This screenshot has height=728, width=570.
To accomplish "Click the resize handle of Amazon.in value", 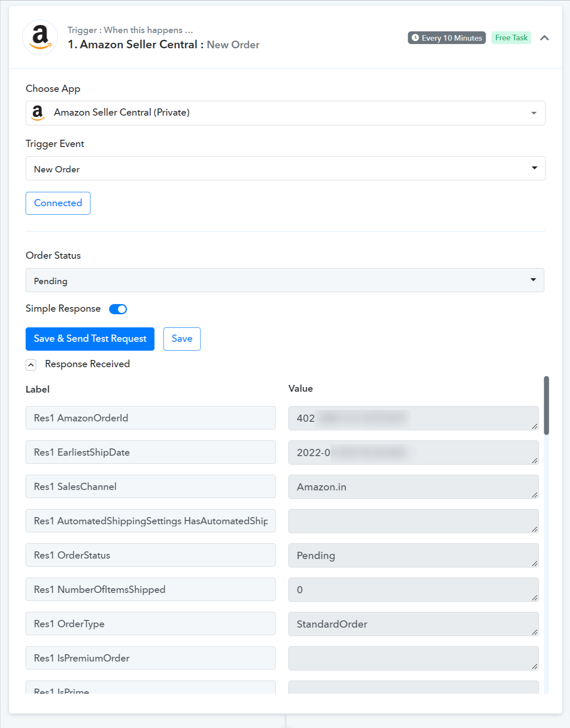I will (x=535, y=495).
